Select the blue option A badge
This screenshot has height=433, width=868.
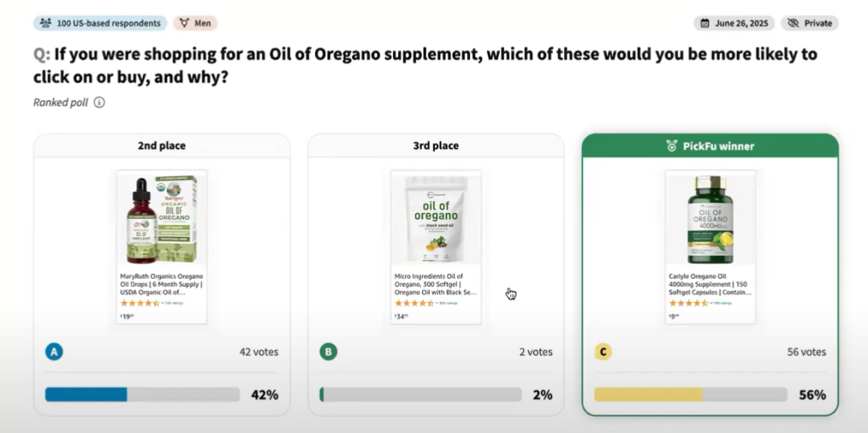tap(54, 352)
